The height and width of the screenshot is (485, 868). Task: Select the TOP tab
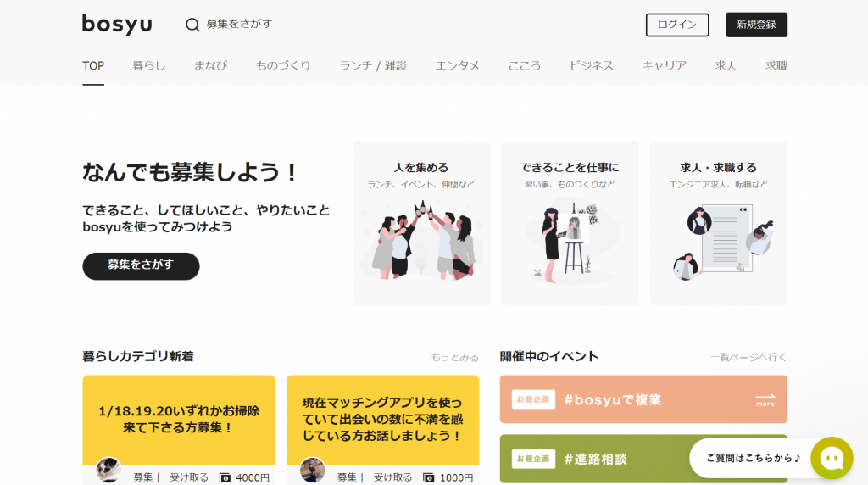(93, 66)
